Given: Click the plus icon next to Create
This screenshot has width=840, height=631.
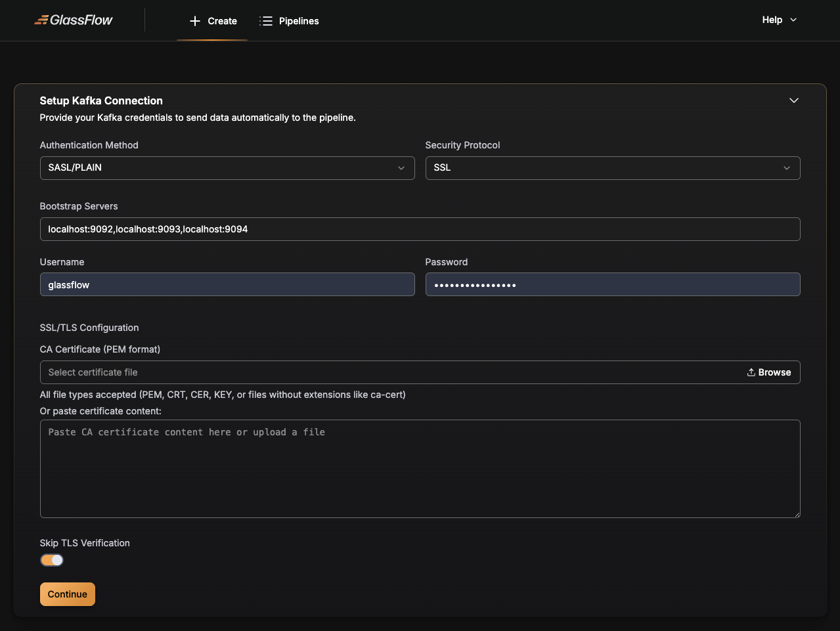Looking at the screenshot, I should click(x=194, y=20).
